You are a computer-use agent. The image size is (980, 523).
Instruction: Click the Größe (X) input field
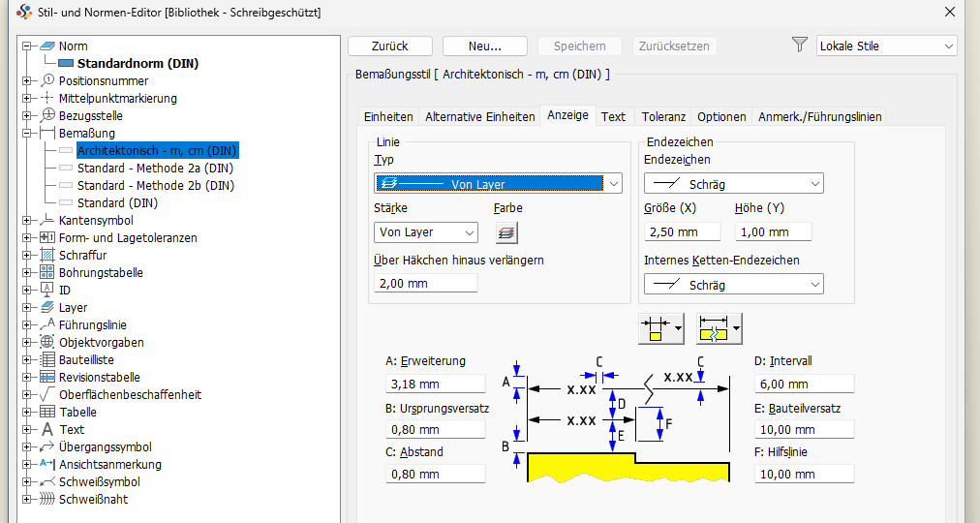point(683,231)
